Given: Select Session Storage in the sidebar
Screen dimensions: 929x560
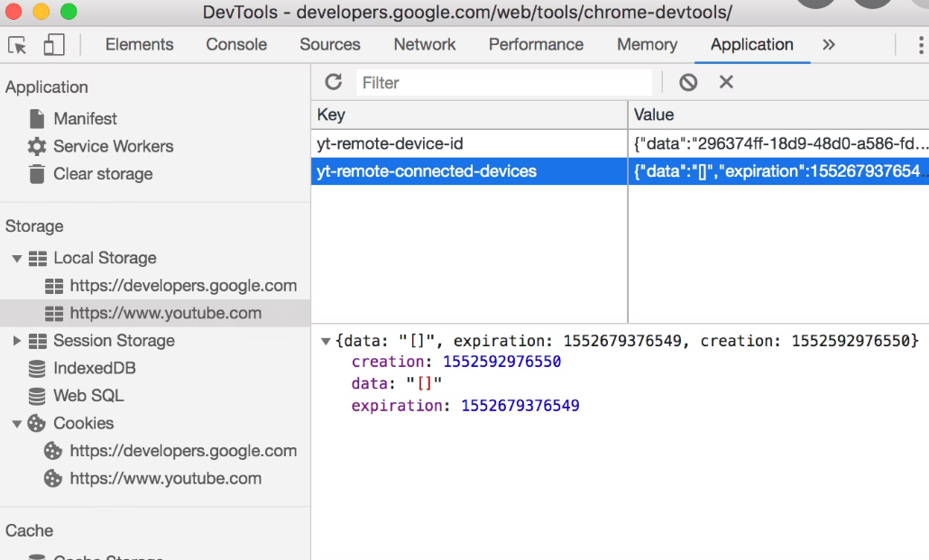Looking at the screenshot, I should (114, 341).
